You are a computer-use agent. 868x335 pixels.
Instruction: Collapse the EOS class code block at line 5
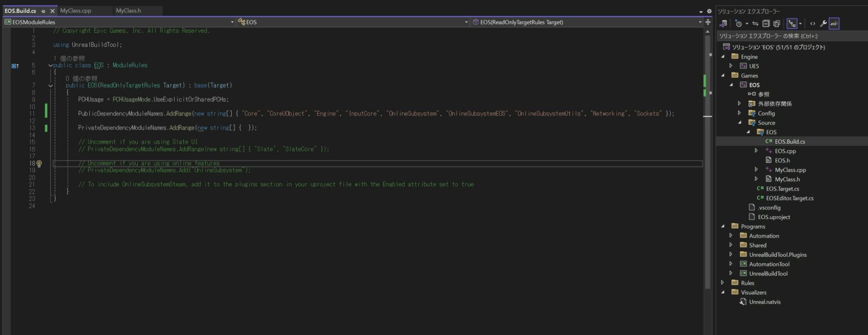[50, 65]
